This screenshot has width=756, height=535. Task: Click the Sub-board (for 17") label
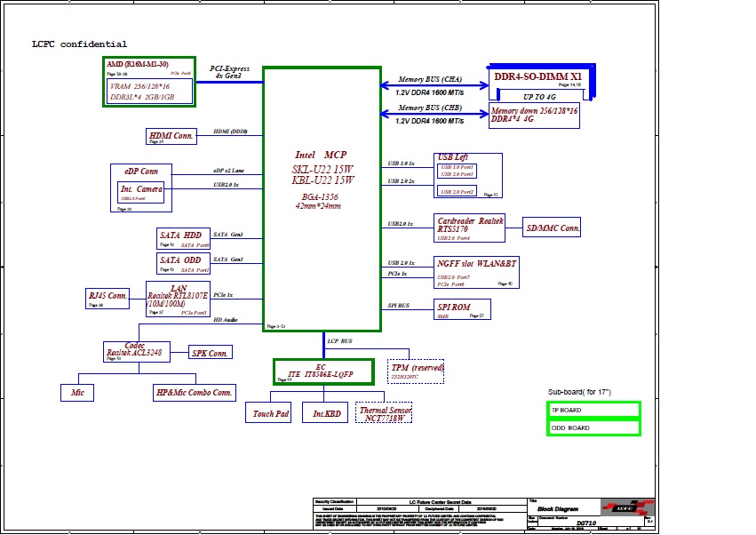tap(579, 392)
